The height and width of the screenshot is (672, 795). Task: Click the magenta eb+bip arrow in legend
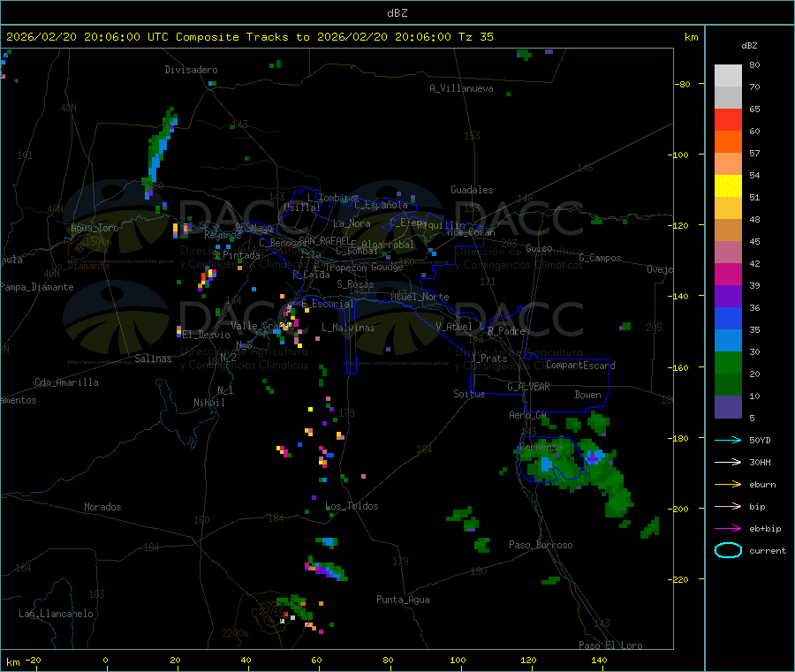point(728,528)
